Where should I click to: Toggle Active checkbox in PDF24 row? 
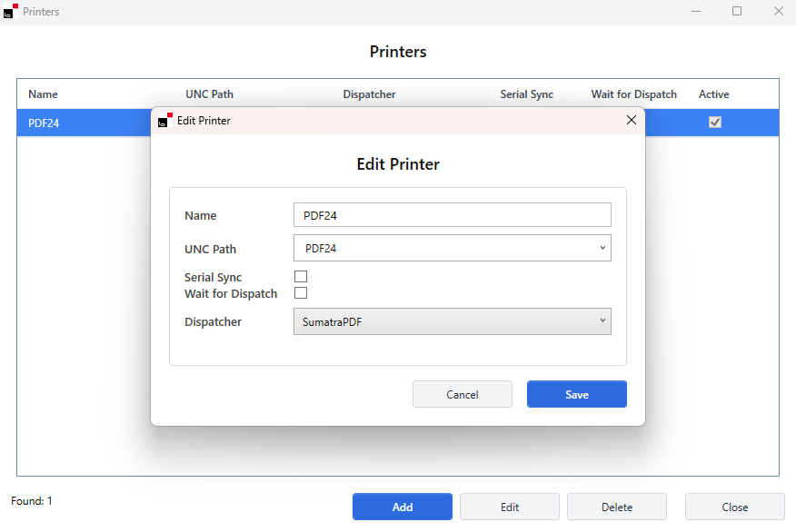pos(715,123)
